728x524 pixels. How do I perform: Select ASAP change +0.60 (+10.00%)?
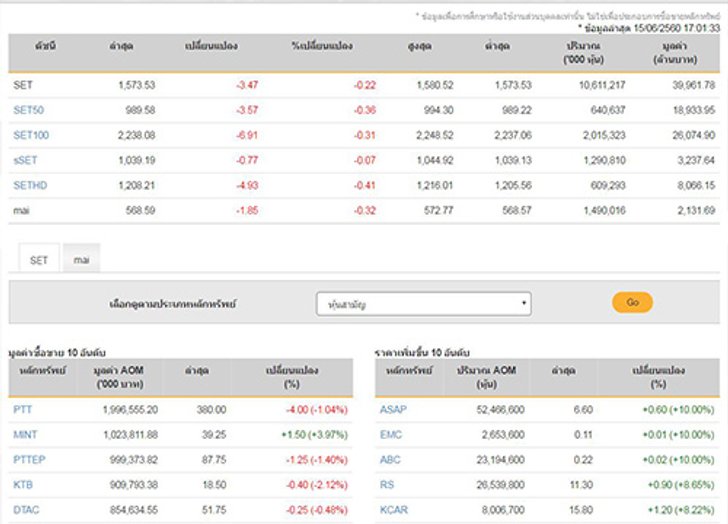(x=678, y=409)
